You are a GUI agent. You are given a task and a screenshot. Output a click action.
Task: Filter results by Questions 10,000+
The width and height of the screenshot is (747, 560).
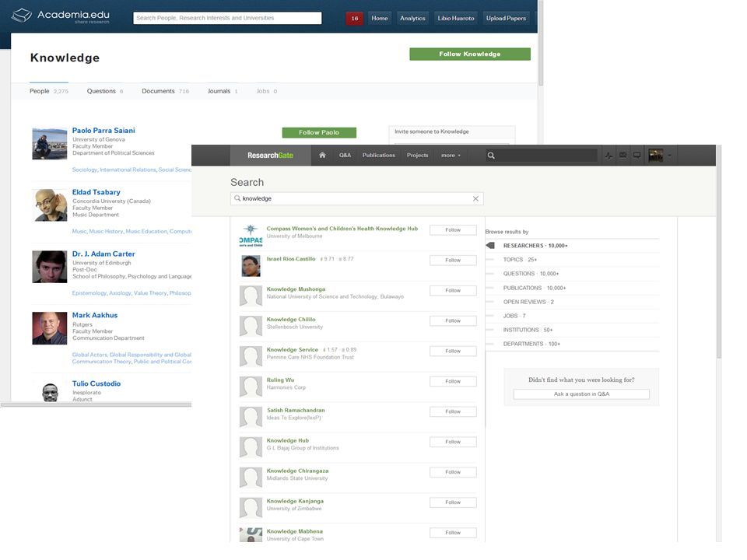531,274
